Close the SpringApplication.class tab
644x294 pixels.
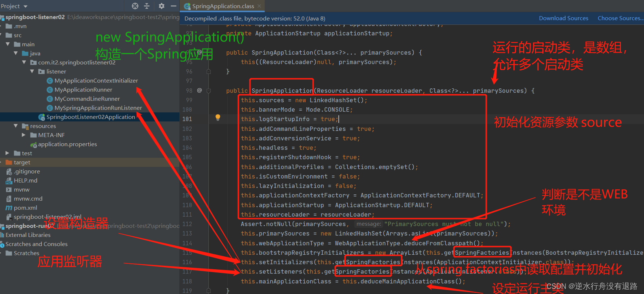[259, 6]
